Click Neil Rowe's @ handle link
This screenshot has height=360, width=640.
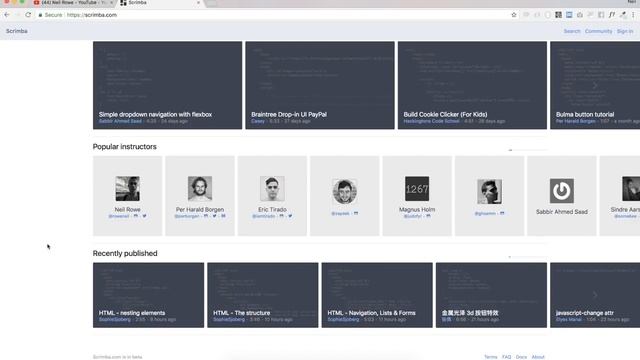(x=119, y=216)
